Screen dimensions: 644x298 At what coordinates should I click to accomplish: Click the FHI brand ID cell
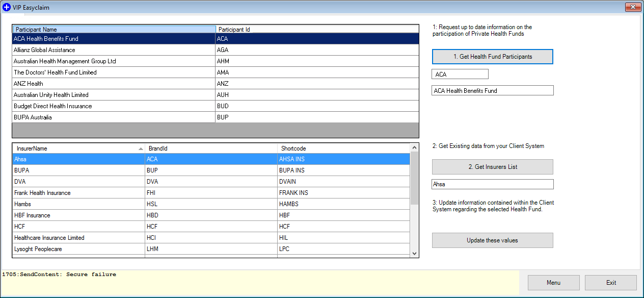point(211,193)
